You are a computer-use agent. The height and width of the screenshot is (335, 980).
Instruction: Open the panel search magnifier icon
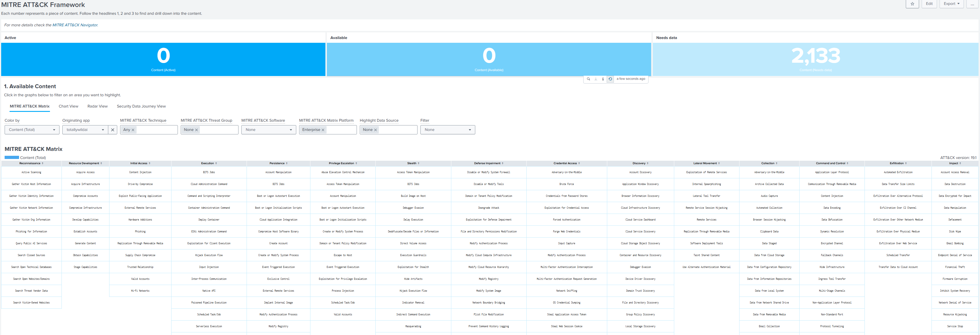(588, 79)
